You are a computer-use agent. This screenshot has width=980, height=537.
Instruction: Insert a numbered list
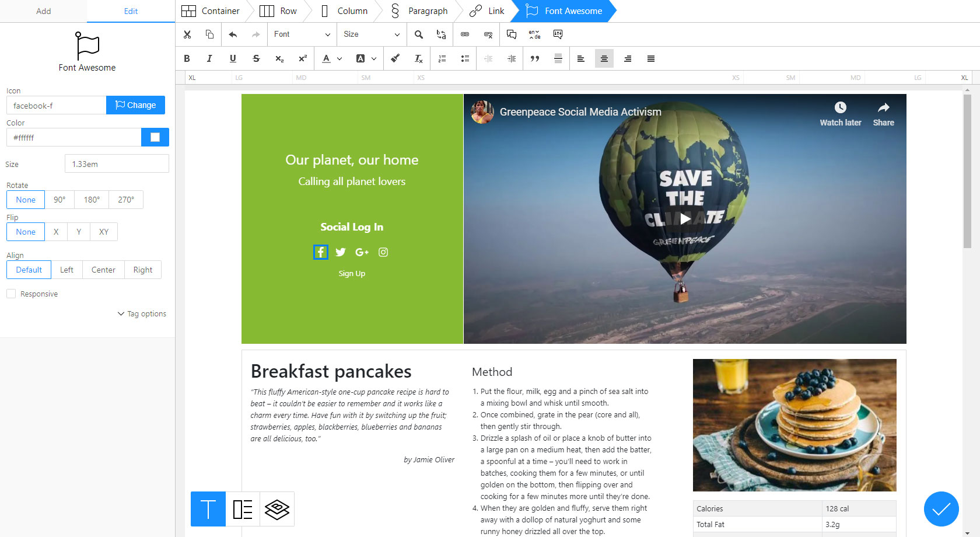[x=442, y=58]
